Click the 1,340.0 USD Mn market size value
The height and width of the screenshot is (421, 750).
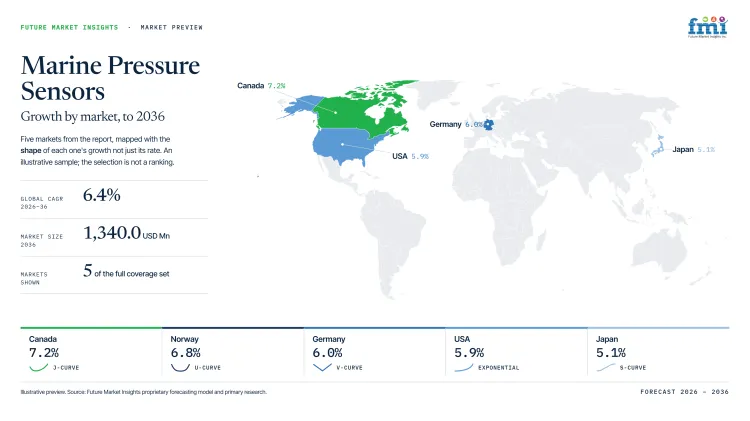point(127,233)
